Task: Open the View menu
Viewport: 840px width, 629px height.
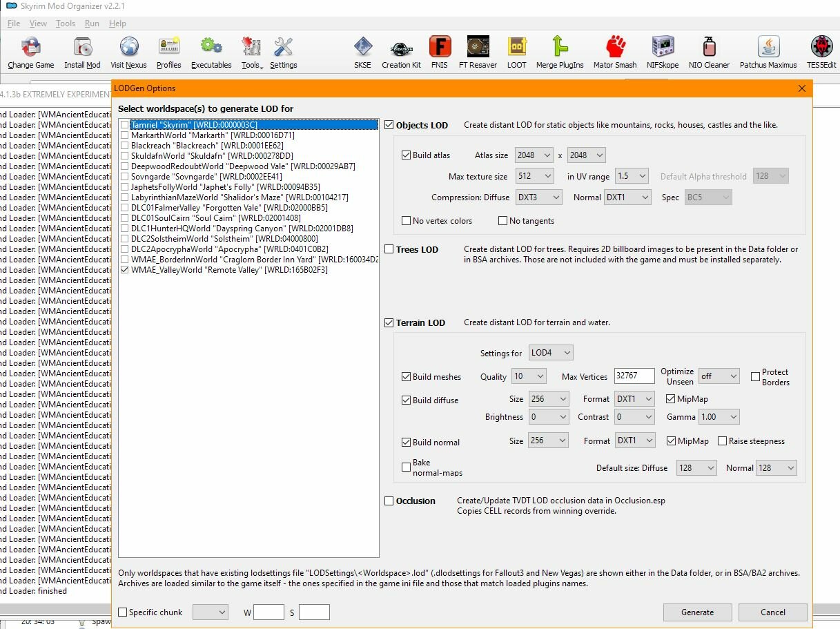Action: coord(38,23)
